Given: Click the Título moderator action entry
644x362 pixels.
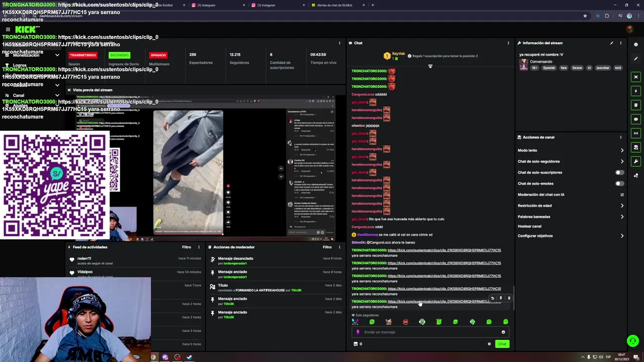Looking at the screenshot, I should point(276,288).
